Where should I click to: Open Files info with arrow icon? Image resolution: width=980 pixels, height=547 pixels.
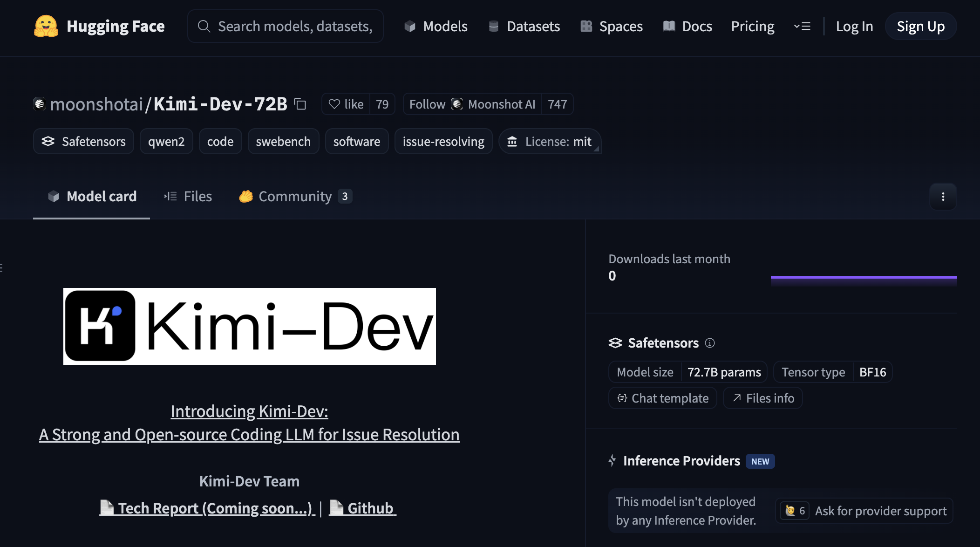[x=762, y=398]
